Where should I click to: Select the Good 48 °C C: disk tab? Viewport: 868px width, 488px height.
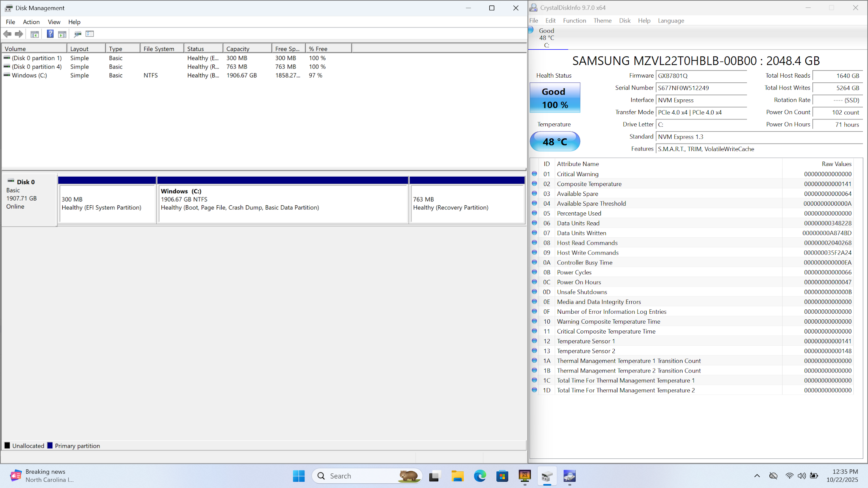point(547,38)
